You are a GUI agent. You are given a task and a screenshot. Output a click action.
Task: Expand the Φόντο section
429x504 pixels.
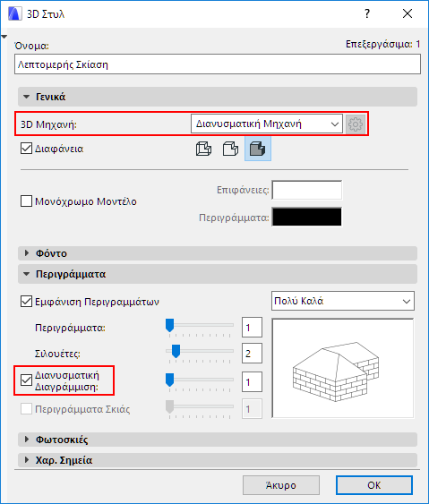tap(218, 253)
